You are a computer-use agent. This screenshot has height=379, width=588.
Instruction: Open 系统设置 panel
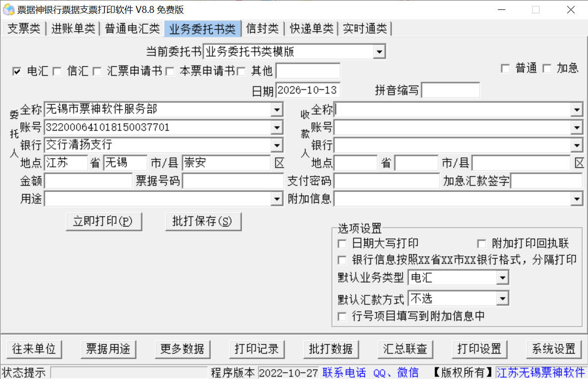[553, 349]
